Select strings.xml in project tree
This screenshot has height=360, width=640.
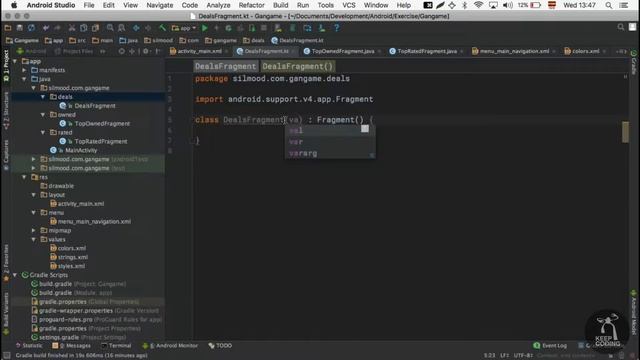(x=73, y=257)
